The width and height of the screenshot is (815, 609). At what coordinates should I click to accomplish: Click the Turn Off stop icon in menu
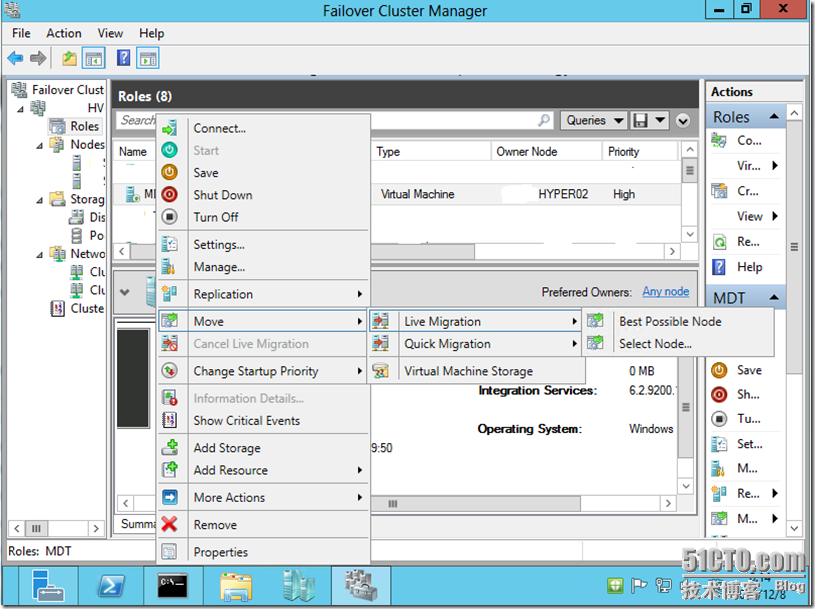click(x=169, y=217)
